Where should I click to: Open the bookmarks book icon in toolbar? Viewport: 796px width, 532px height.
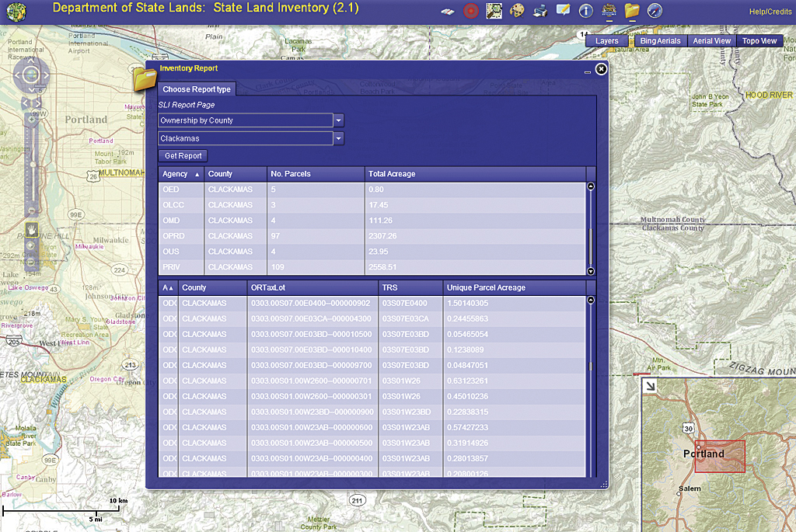(x=448, y=11)
